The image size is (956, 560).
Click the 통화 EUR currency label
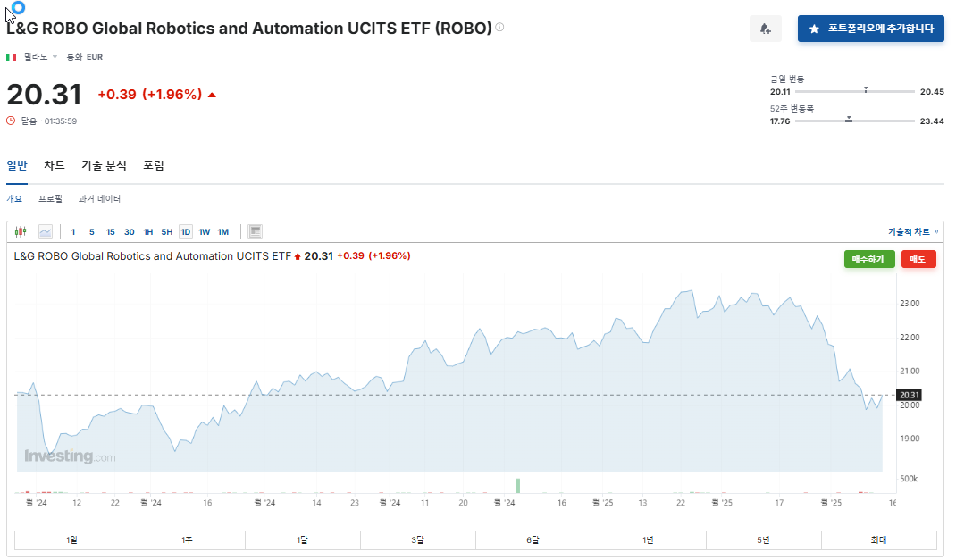click(x=85, y=56)
